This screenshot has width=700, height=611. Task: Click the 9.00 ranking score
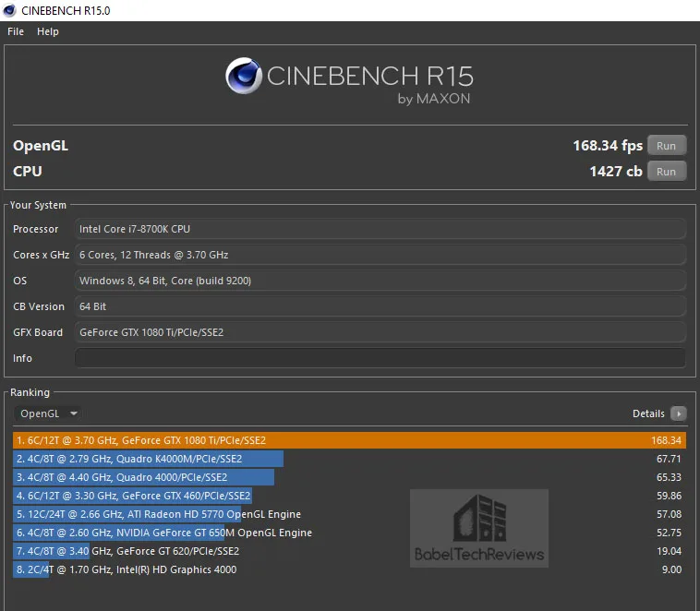(x=671, y=569)
